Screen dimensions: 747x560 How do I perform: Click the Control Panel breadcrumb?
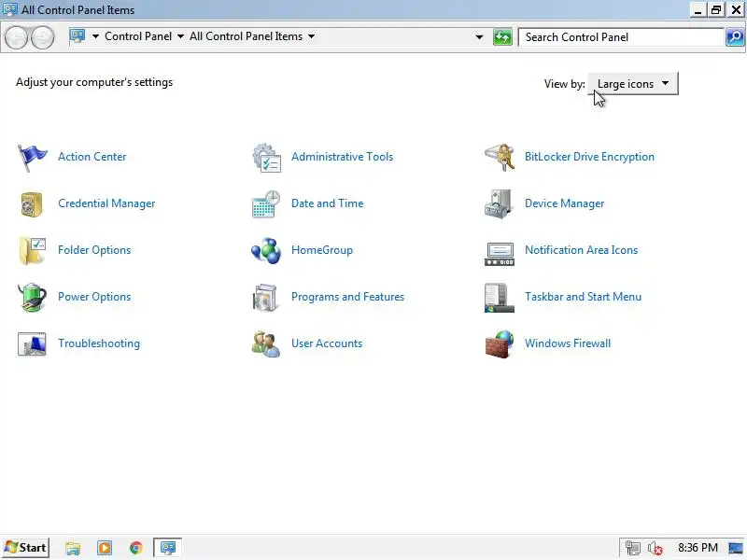coord(138,36)
